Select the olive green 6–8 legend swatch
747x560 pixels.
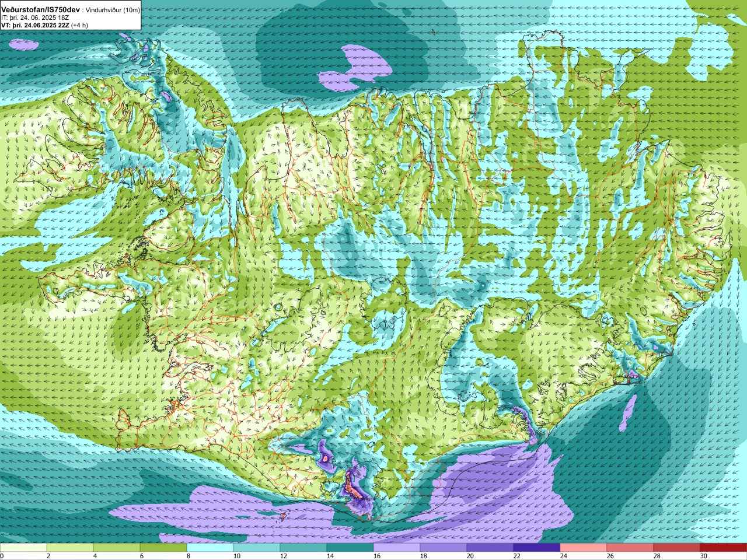pos(163,548)
